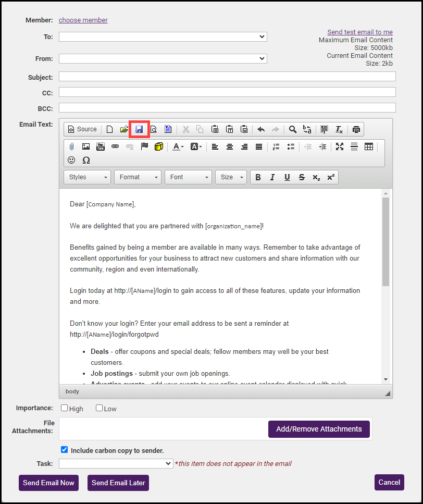Uncheck Include carbon copy to sender
The height and width of the screenshot is (504, 423).
tap(65, 449)
